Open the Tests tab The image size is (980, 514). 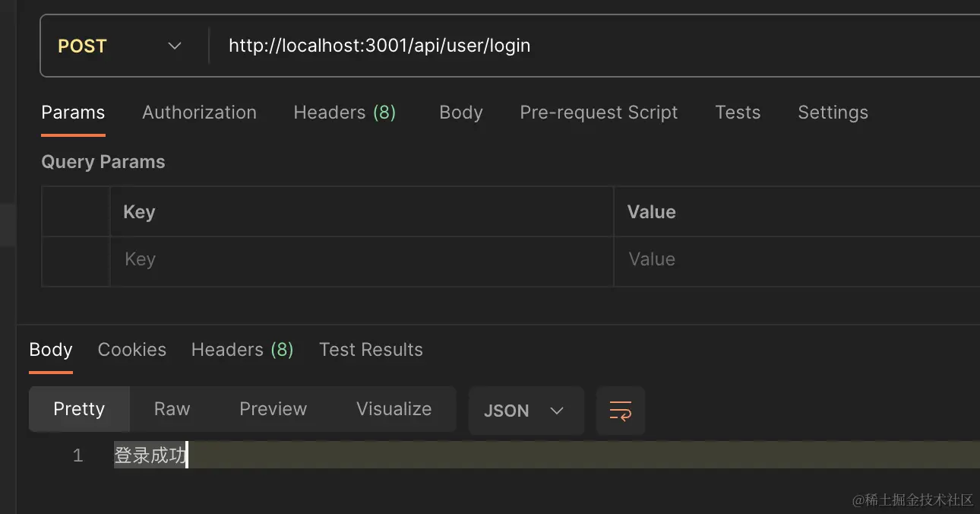tap(737, 113)
